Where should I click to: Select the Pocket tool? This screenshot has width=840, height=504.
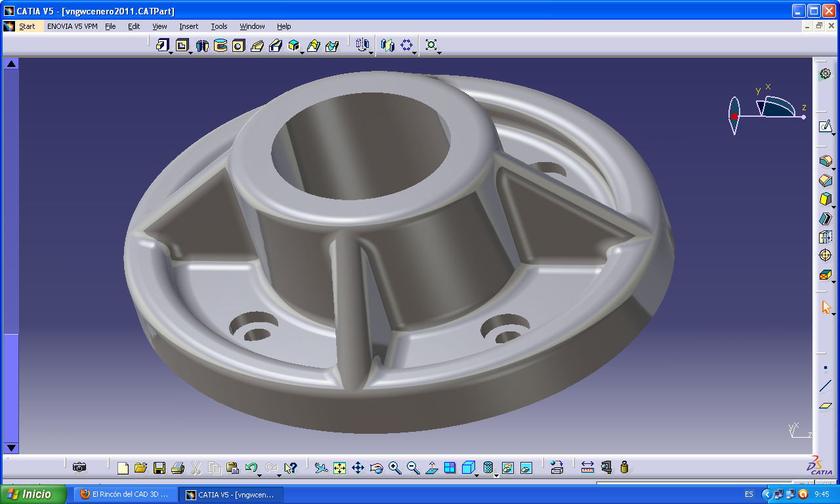point(182,45)
